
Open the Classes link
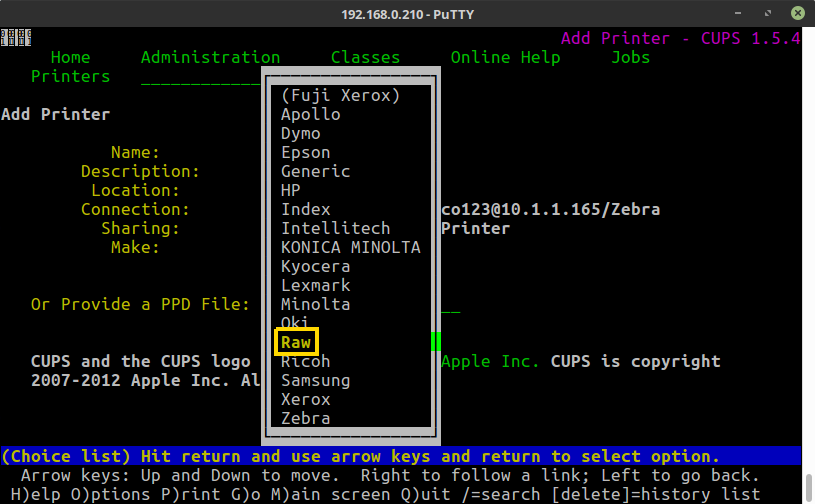pyautogui.click(x=365, y=57)
